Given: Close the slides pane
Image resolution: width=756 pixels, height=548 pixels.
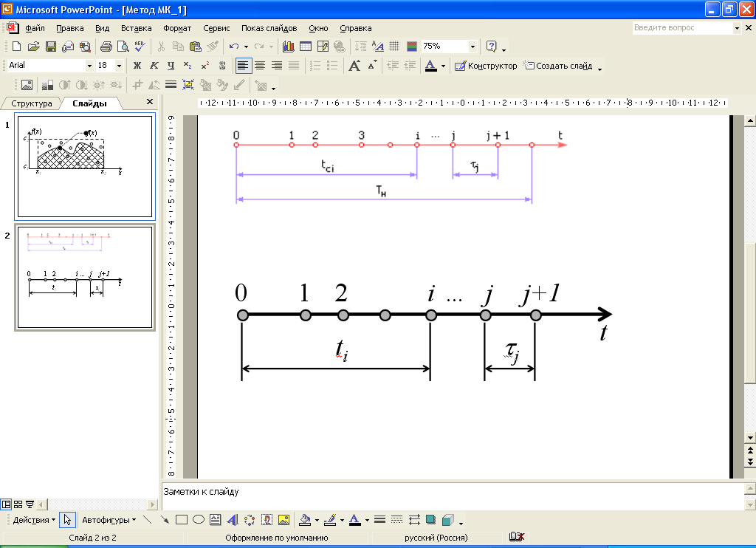Looking at the screenshot, I should (149, 102).
